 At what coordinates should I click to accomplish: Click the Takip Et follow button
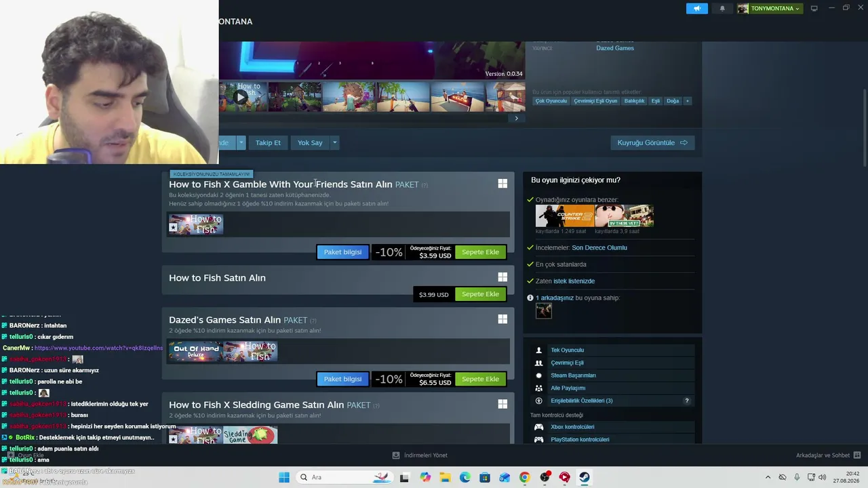pos(268,142)
